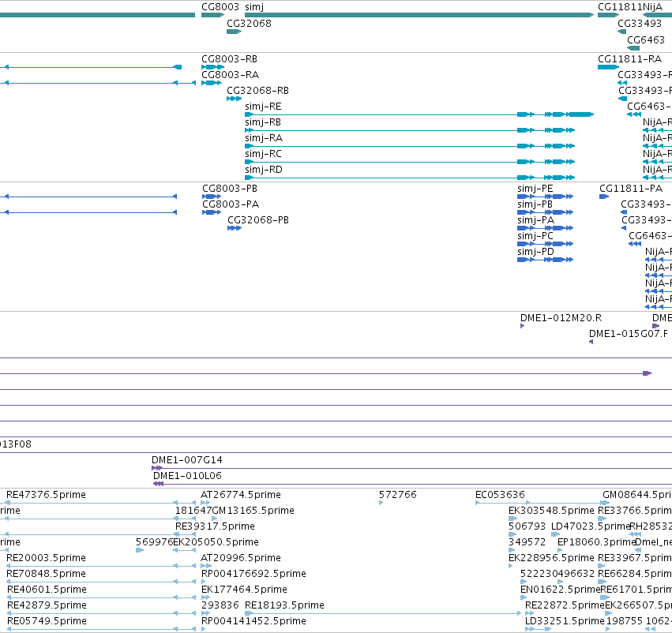This screenshot has width=672, height=633.
Task: Select the EC053636 feature label
Action: pos(500,495)
